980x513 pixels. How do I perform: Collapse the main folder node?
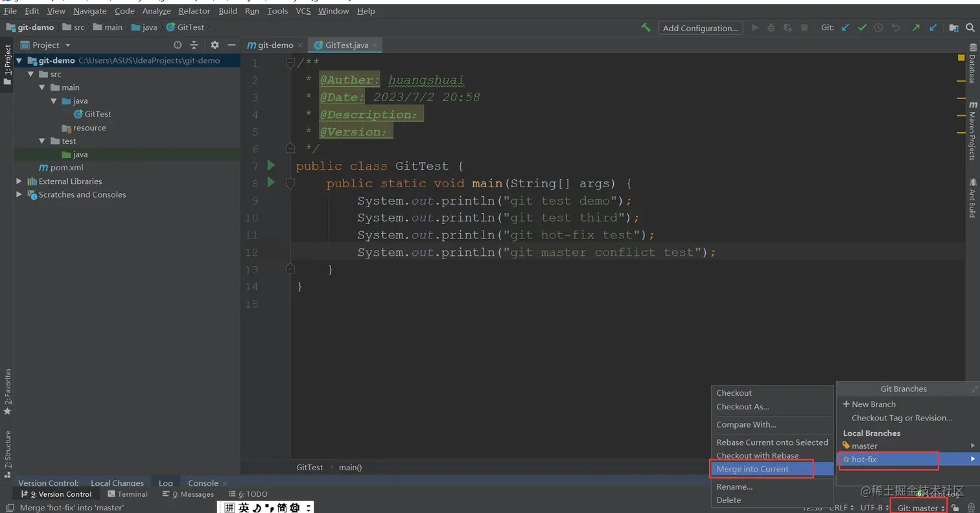(x=42, y=87)
